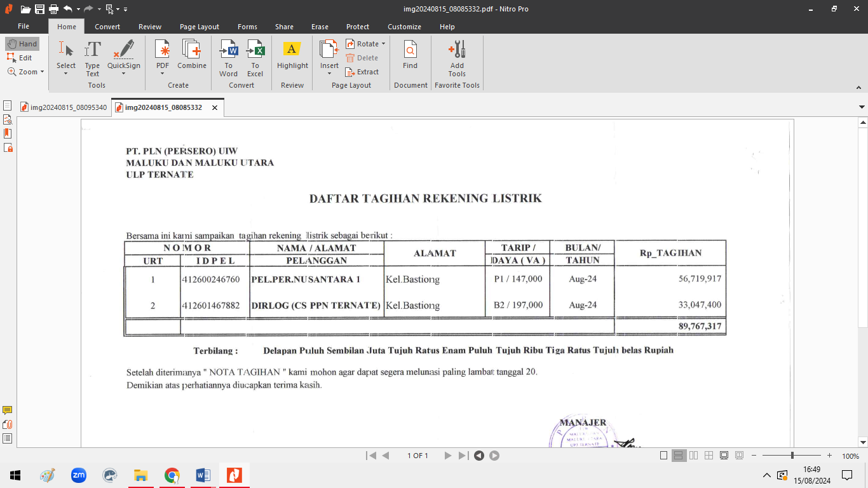Click Add Tools in Favorite Tools
The image size is (868, 488).
[457, 58]
